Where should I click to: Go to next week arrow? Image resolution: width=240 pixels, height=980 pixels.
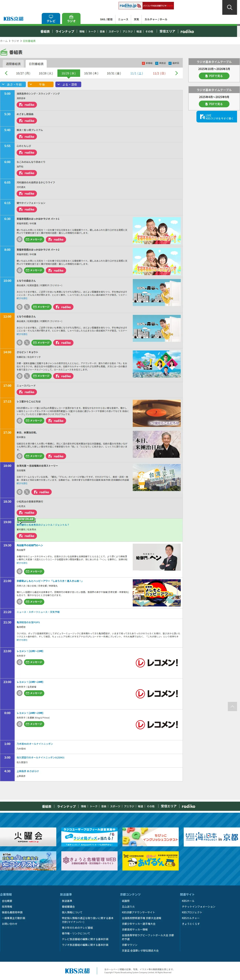(176, 73)
